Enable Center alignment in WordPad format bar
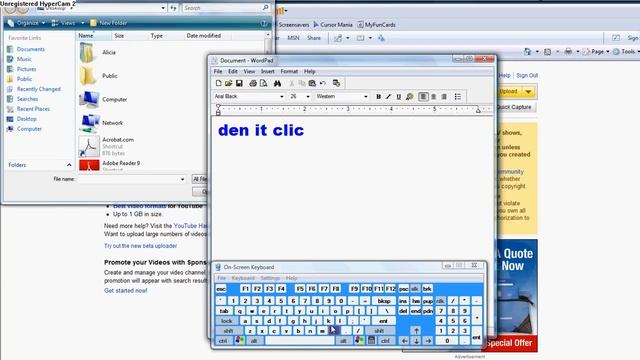Viewport: 640px width, 360px height. (x=433, y=97)
